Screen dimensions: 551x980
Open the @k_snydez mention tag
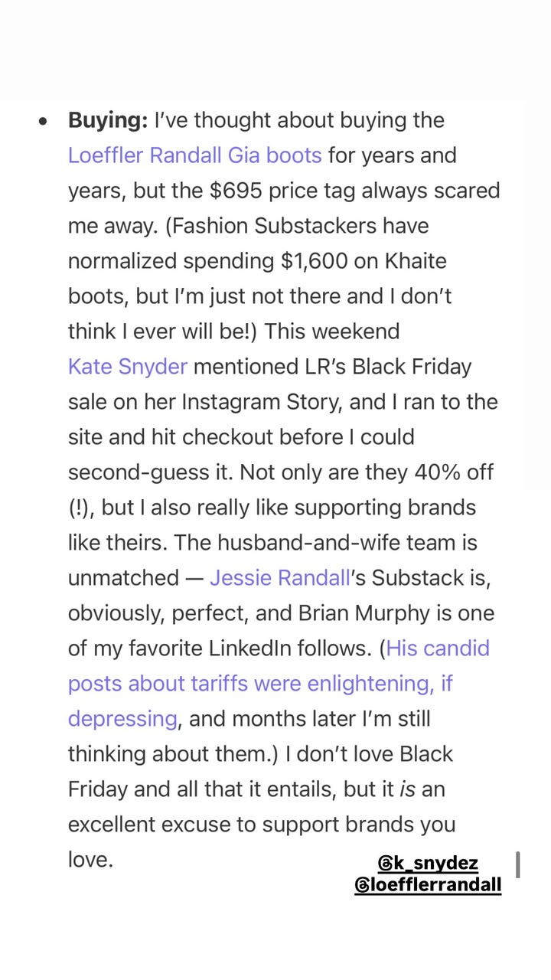pyautogui.click(x=428, y=864)
